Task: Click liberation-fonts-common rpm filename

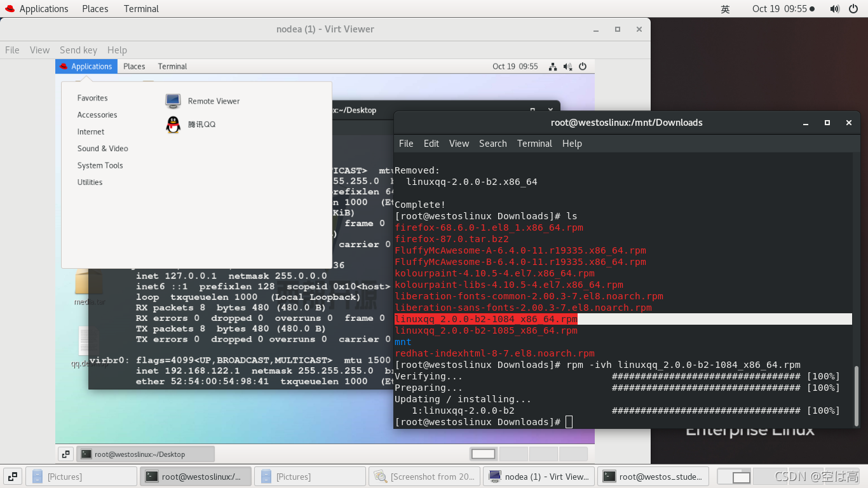Action: [x=529, y=296]
